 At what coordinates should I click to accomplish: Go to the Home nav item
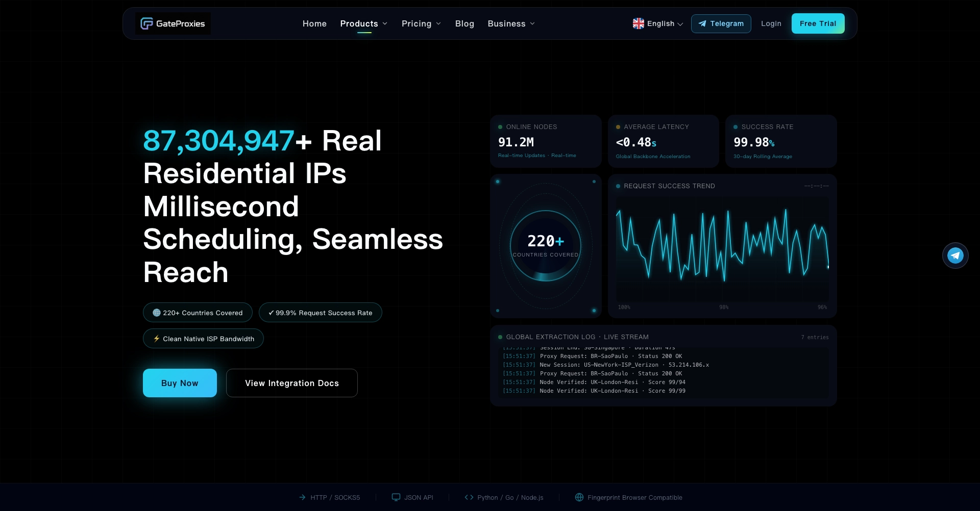(314, 23)
